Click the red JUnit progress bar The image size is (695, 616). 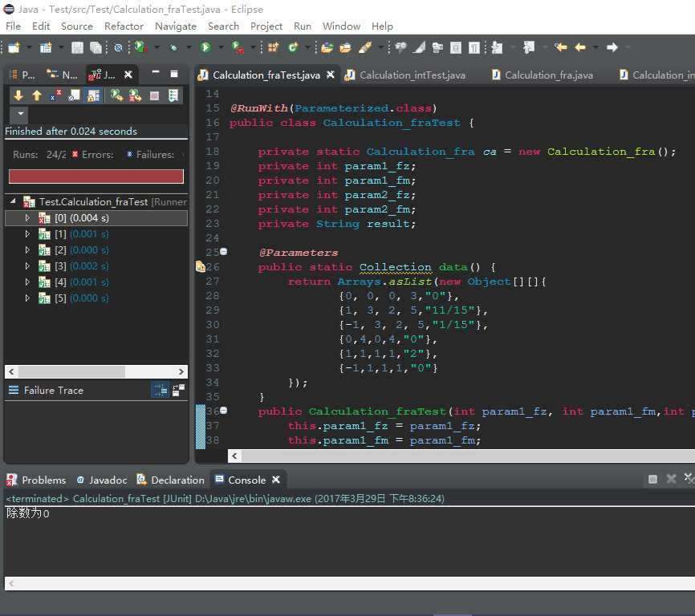coord(96,176)
